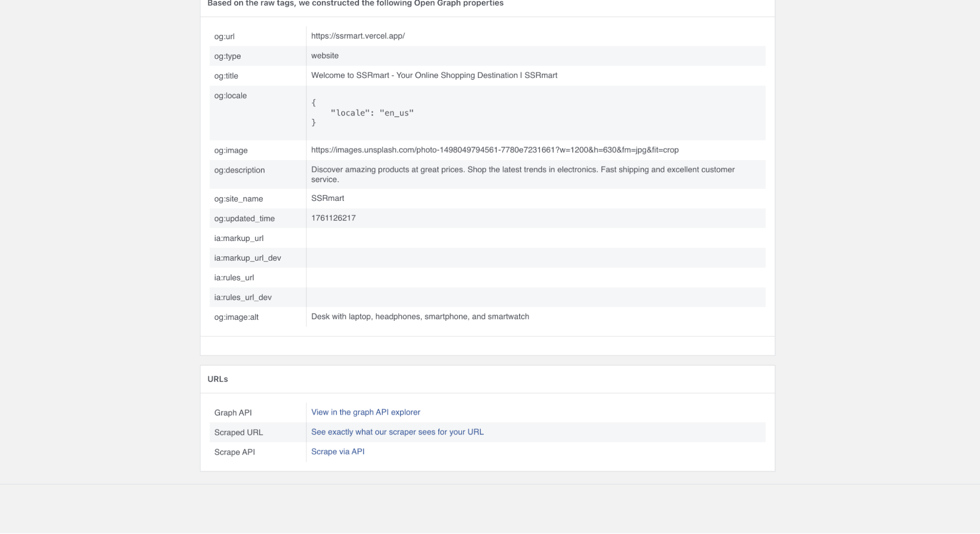
Task: Click the Open Graph properties heading text
Action: click(355, 4)
